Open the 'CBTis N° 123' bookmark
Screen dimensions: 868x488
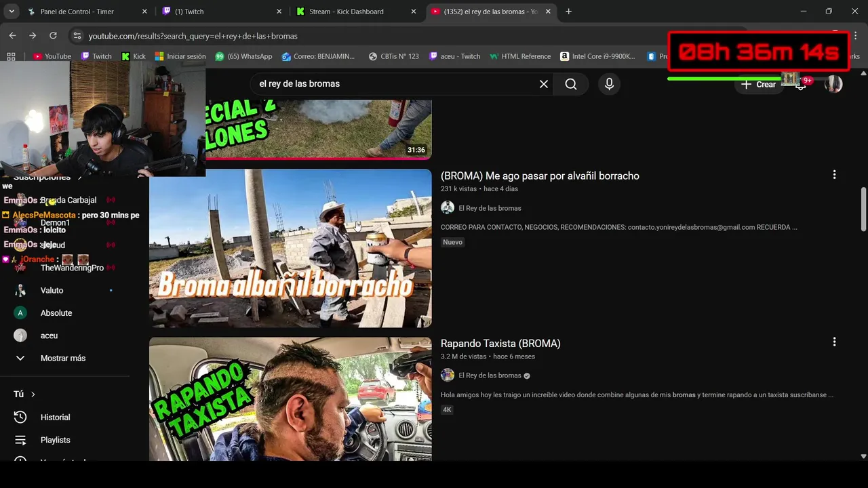pos(393,56)
